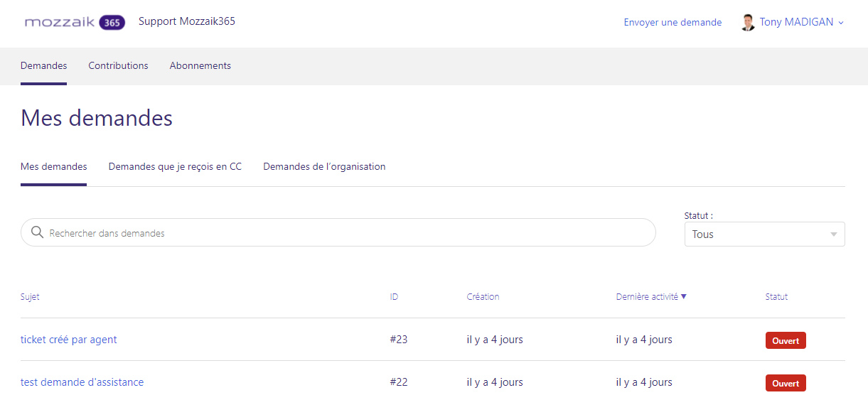
Task: Click the Statut column header
Action: coord(776,297)
